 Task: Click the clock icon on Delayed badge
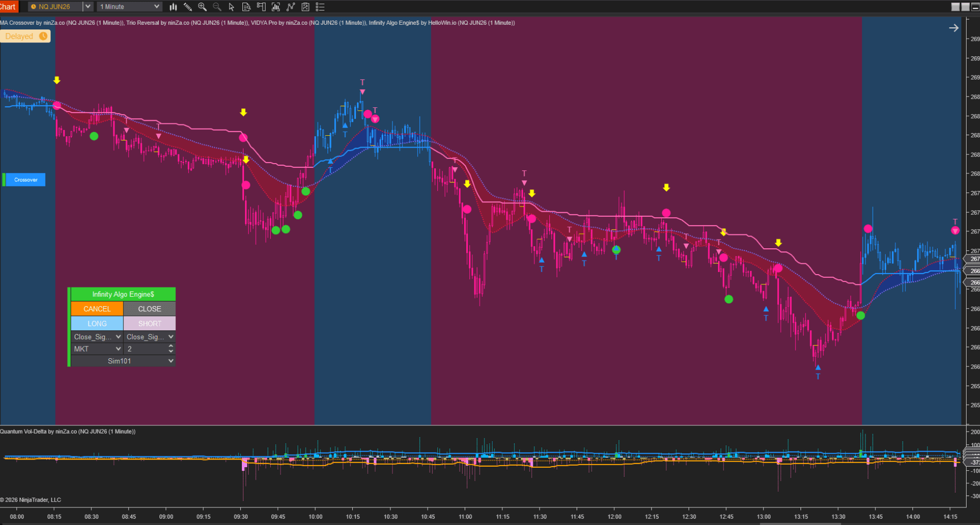43,36
